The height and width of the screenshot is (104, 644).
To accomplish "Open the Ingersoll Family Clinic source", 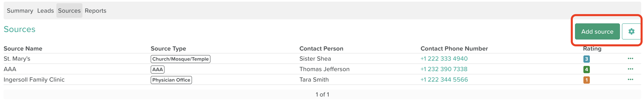I will tap(34, 80).
